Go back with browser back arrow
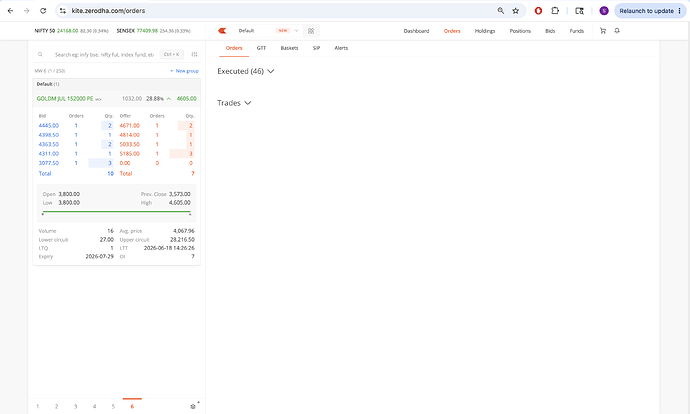This screenshot has width=690, height=414. pos(10,11)
